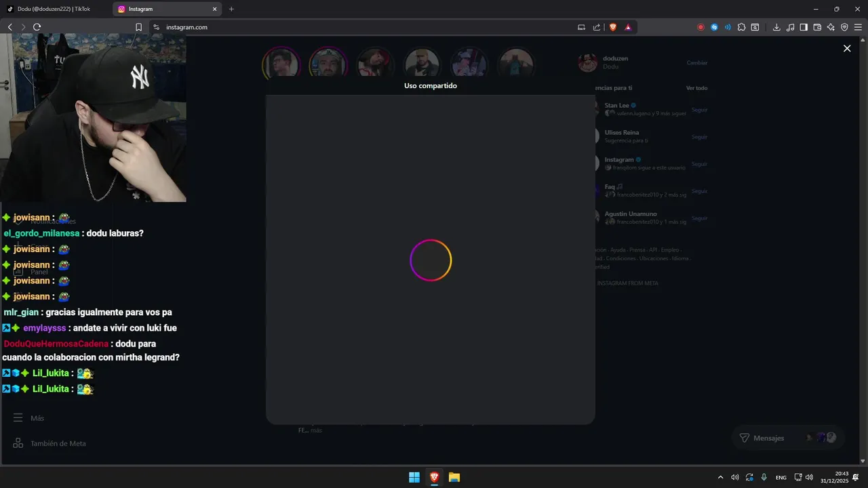Follow Agustin Unamuno via Seguir
Image resolution: width=868 pixels, height=488 pixels.
699,218
